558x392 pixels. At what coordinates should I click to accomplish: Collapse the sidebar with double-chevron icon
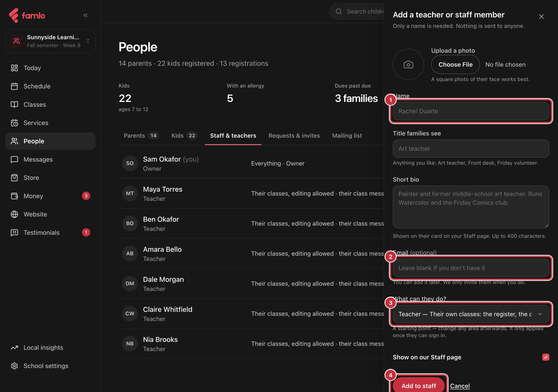[x=85, y=15]
